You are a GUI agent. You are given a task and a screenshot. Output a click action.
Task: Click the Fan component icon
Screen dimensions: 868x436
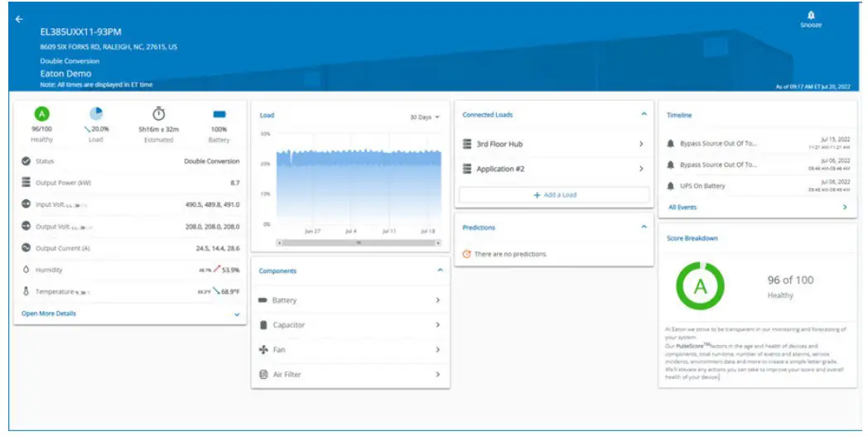263,350
